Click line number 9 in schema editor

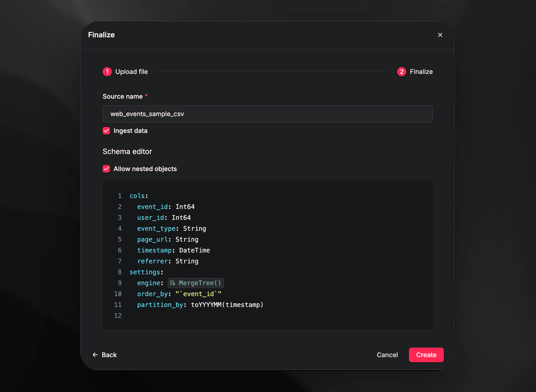pos(120,283)
